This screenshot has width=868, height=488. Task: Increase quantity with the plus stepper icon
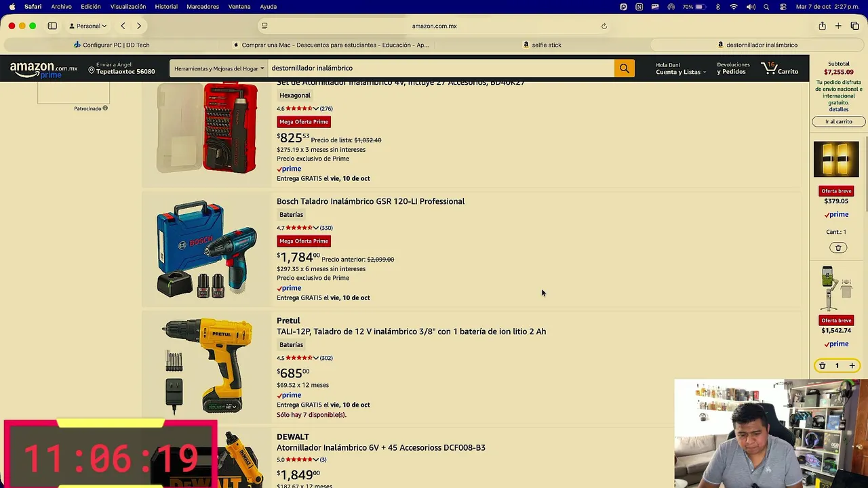852,365
